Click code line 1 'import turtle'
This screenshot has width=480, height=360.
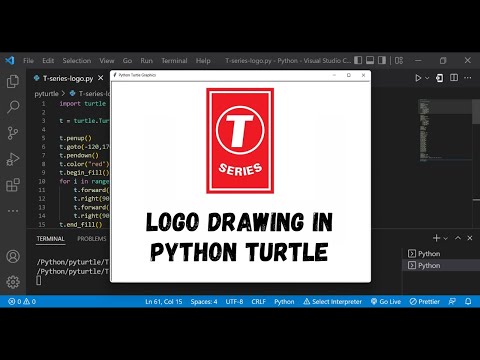pyautogui.click(x=83, y=104)
